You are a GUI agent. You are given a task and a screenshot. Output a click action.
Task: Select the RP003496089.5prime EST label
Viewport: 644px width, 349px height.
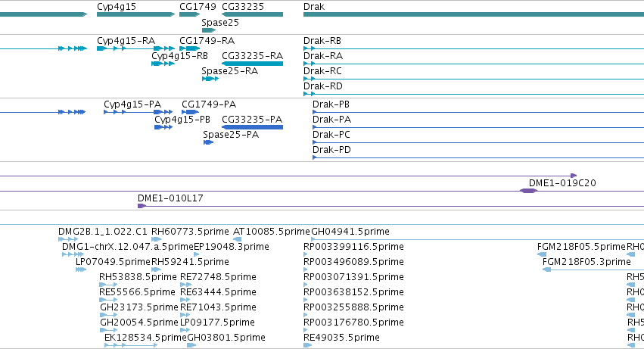pos(353,262)
